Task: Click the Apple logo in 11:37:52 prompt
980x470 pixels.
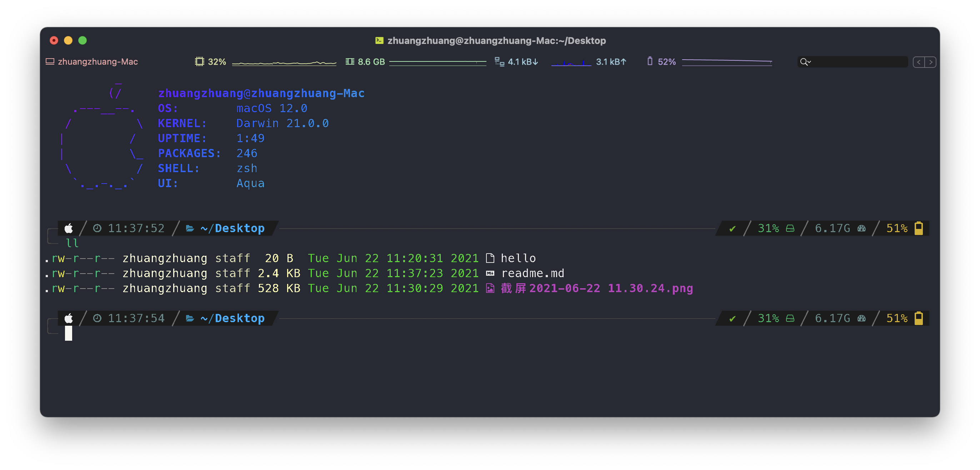Action: coord(69,228)
